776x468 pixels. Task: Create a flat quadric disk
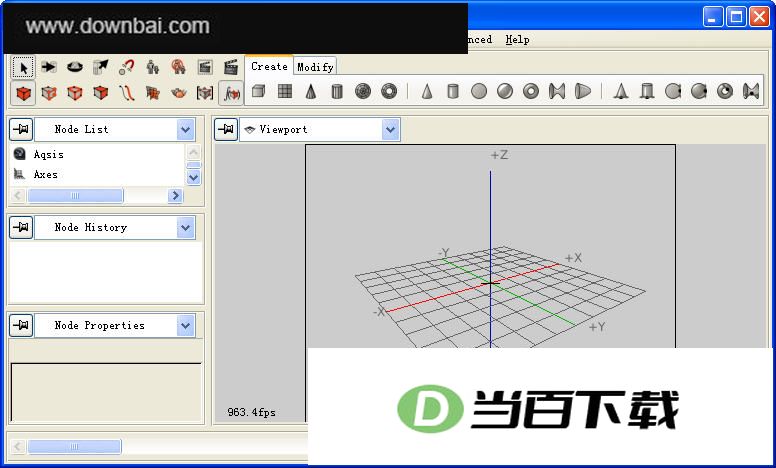[479, 91]
